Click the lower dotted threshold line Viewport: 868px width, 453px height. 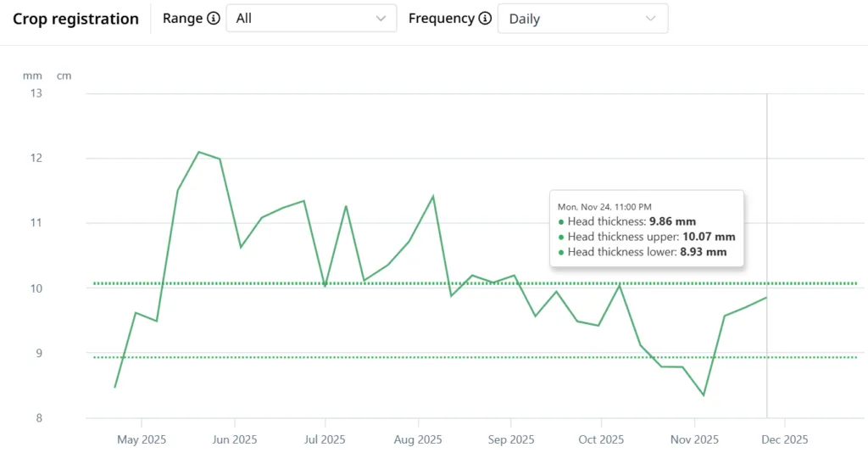coord(475,357)
